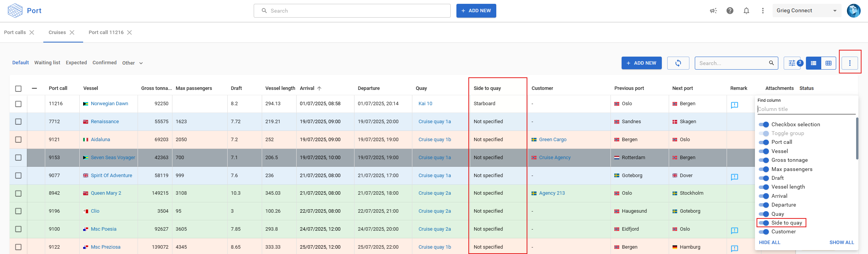Viewport: 868px width, 254px height.
Task: Toggle the Gross tonnage column visibility
Action: [764, 160]
